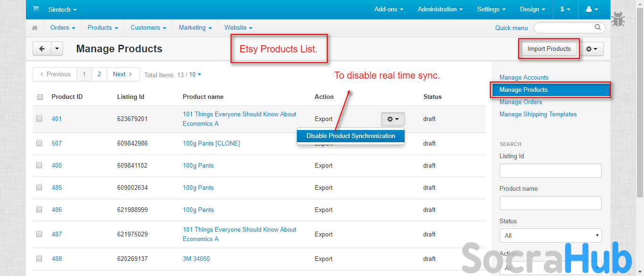
Task: Select Disable Product Synchronization menu item
Action: click(350, 136)
